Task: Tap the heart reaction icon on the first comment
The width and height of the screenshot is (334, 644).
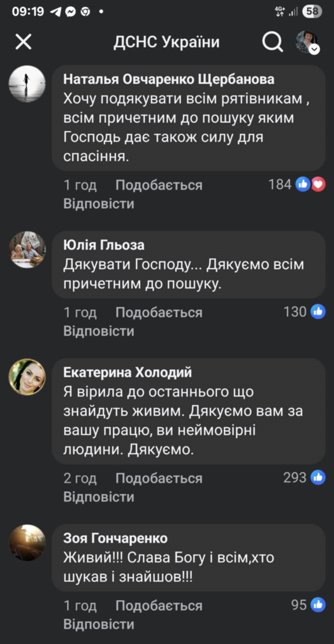Action: pyautogui.click(x=318, y=184)
